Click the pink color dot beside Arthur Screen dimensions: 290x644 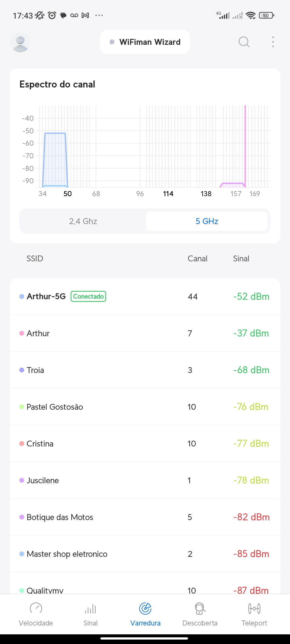[x=22, y=333]
